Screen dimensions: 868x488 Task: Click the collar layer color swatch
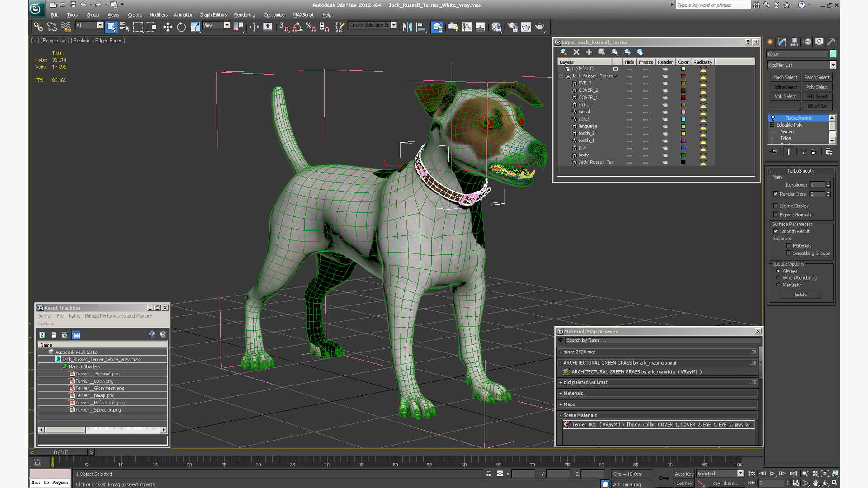tap(683, 119)
